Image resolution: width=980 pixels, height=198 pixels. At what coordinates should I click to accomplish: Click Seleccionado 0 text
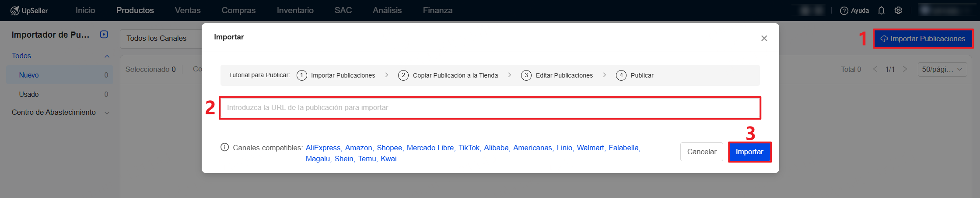150,69
